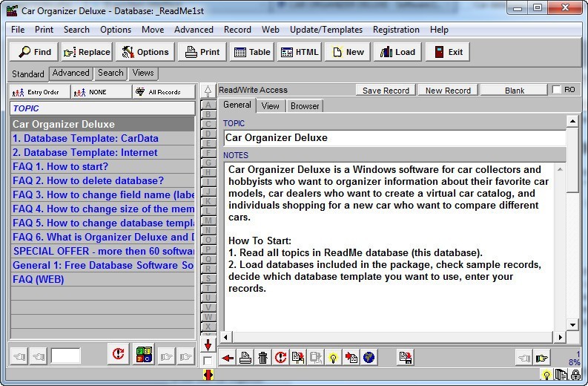The width and height of the screenshot is (588, 386).
Task: Click the Exit toolbar button
Action: click(448, 52)
